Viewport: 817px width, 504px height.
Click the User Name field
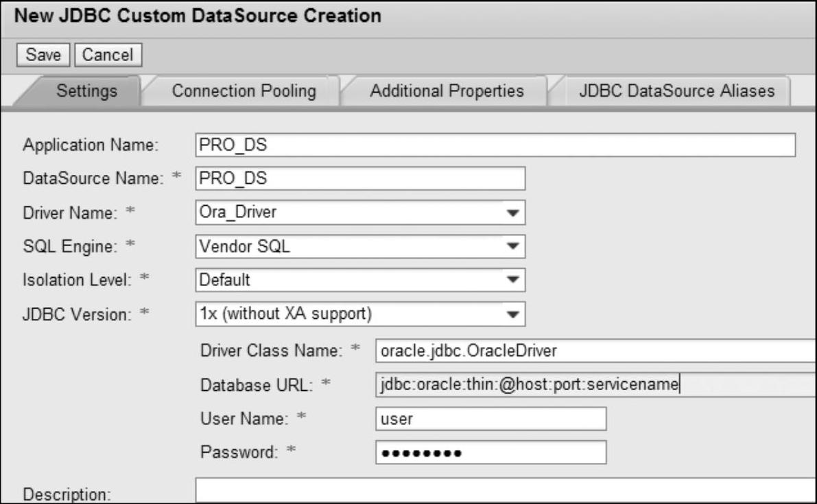click(x=490, y=419)
